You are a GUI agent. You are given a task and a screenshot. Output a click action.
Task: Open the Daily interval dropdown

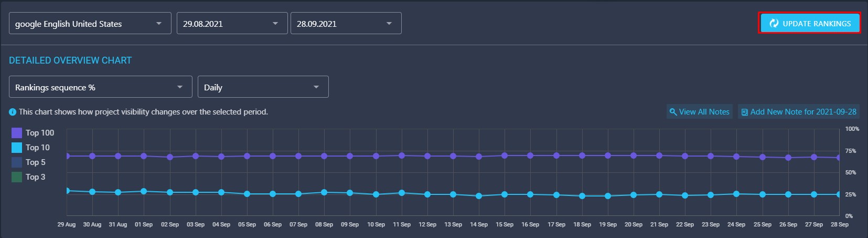click(x=263, y=87)
